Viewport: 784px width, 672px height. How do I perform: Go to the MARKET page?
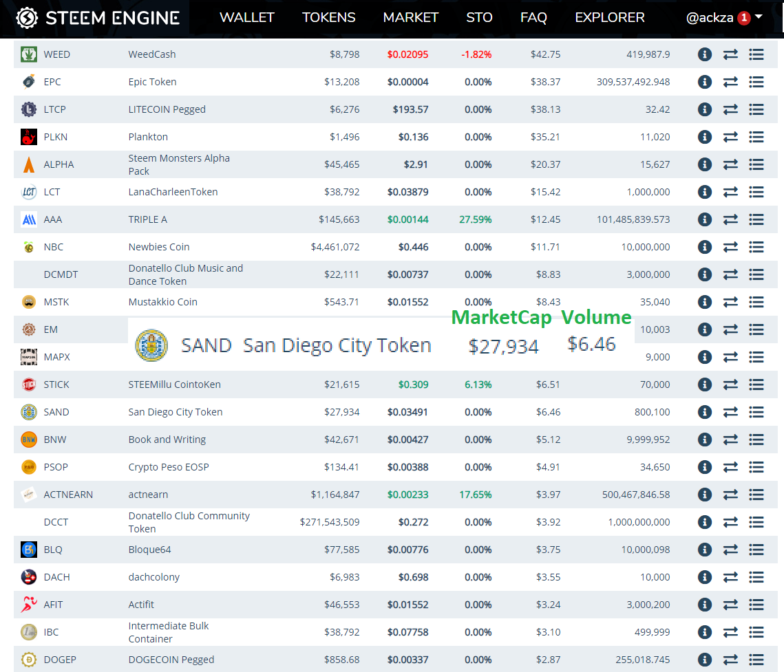[410, 17]
